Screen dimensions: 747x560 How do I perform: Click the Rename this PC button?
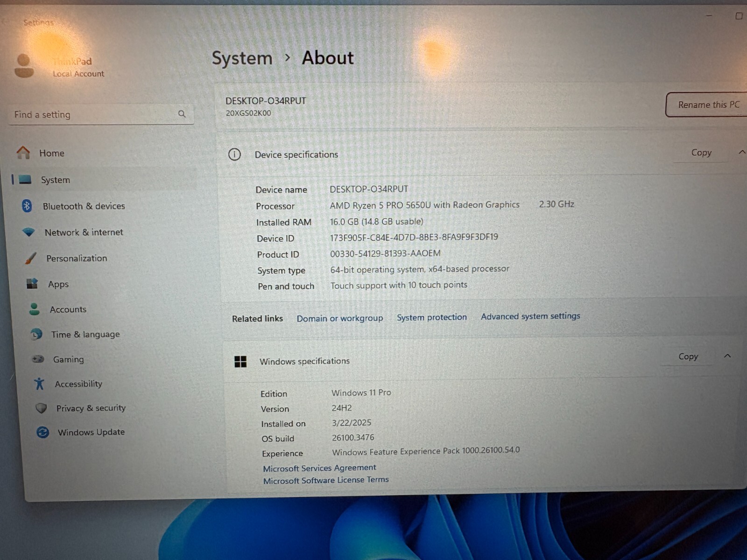pyautogui.click(x=707, y=105)
